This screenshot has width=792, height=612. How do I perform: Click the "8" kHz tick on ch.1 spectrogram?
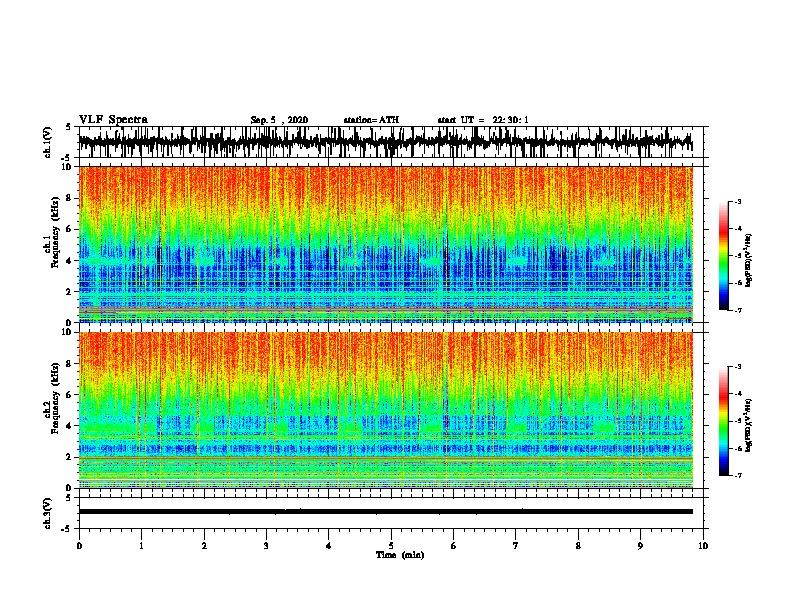tap(70, 198)
